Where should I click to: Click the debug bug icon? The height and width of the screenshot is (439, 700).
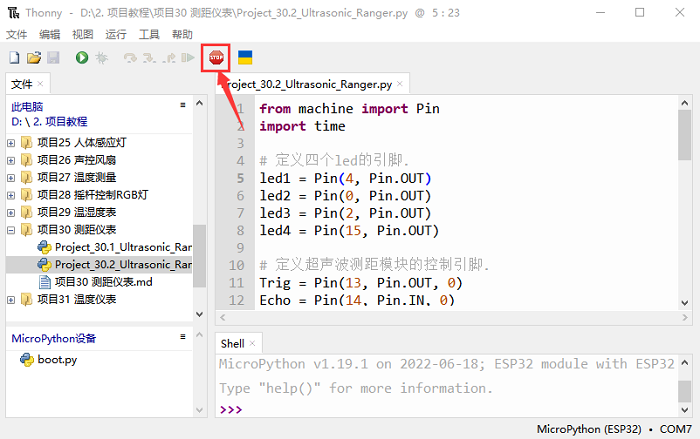click(102, 59)
